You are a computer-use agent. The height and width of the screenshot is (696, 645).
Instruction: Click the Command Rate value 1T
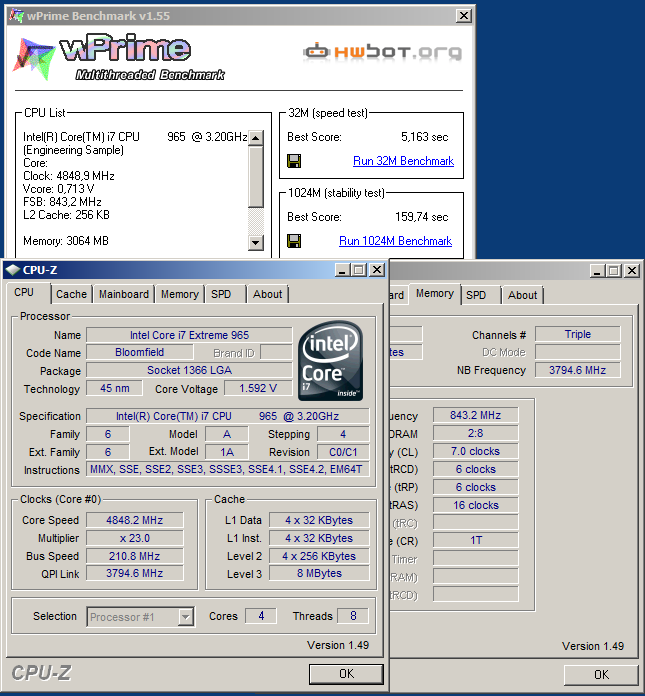tap(475, 540)
